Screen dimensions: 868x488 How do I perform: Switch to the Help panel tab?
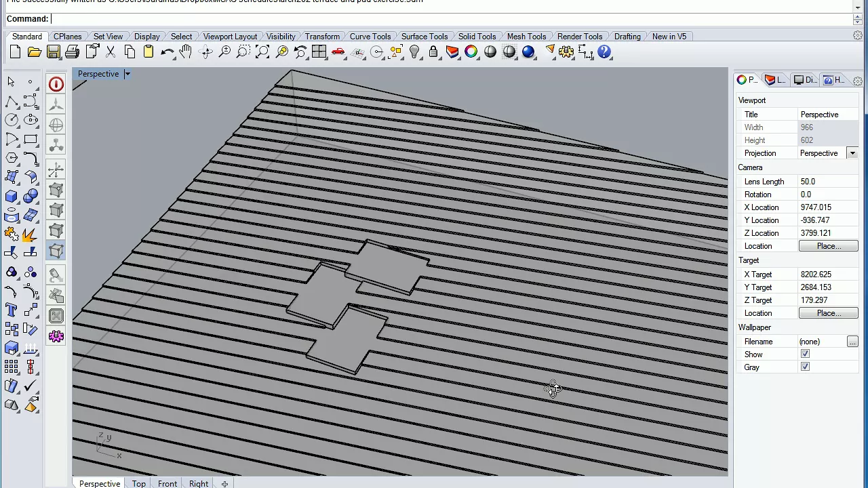coord(833,80)
